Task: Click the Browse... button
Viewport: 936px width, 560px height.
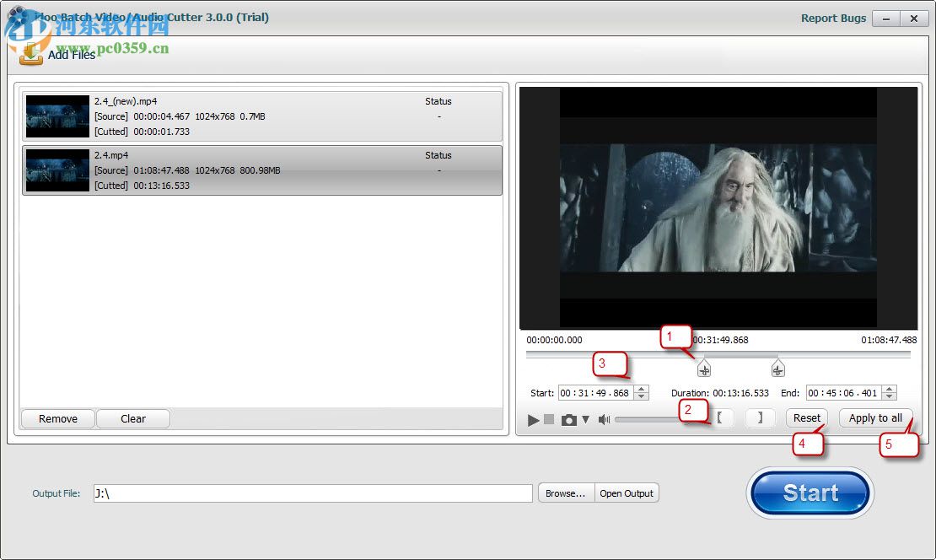Action: pos(565,493)
